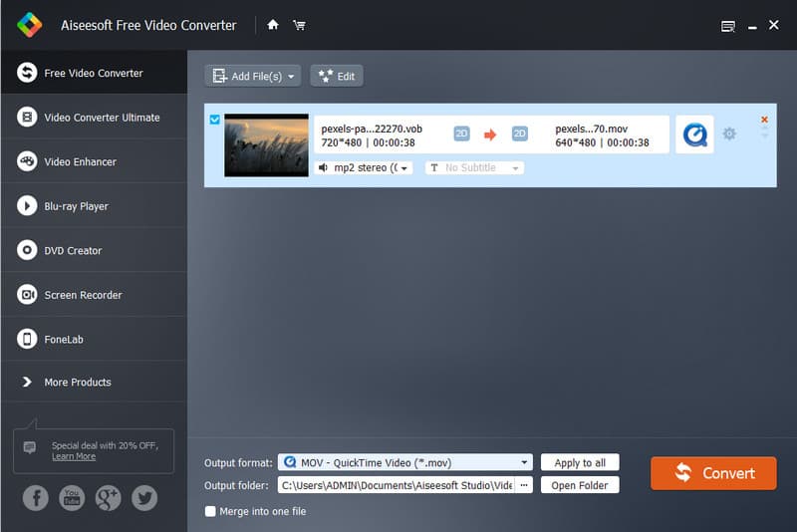The height and width of the screenshot is (532, 797).
Task: Enable Merge into one file
Action: pos(210,511)
